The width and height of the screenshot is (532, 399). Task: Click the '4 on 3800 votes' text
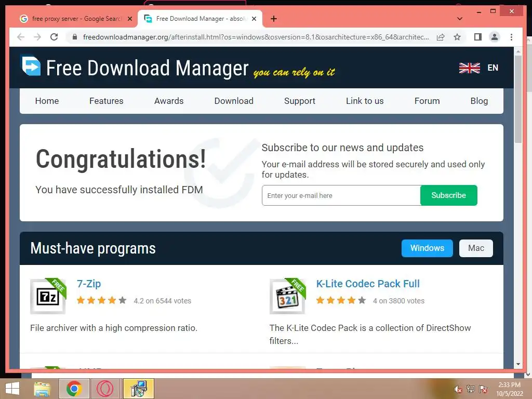pyautogui.click(x=398, y=301)
